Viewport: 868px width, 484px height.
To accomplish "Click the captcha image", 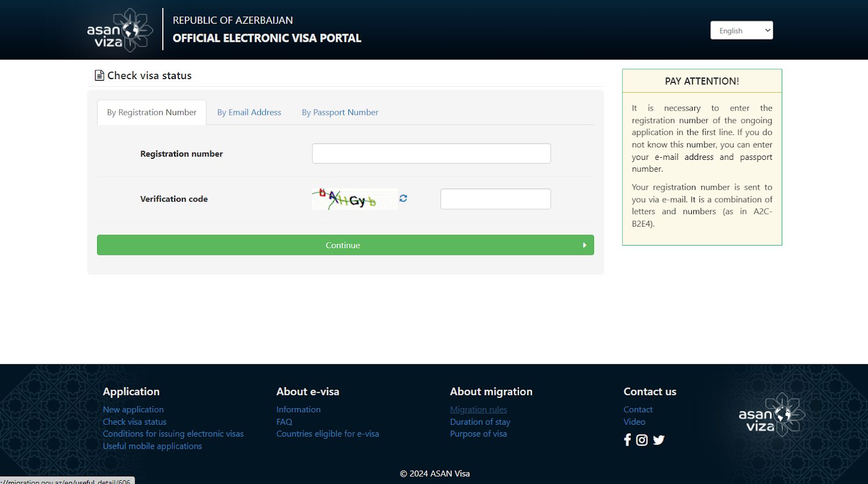I will (x=354, y=199).
